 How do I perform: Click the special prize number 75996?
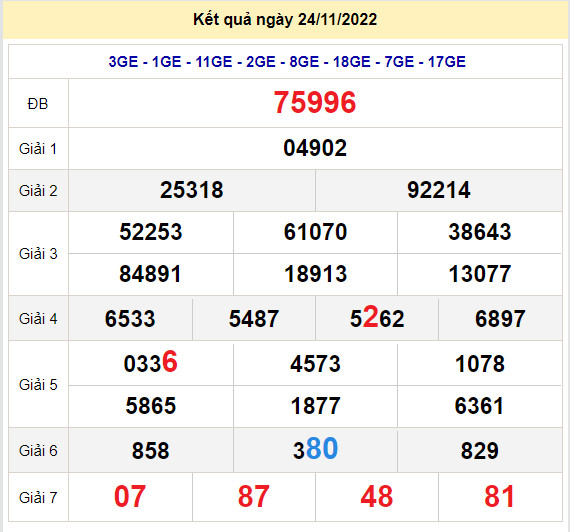click(x=315, y=103)
